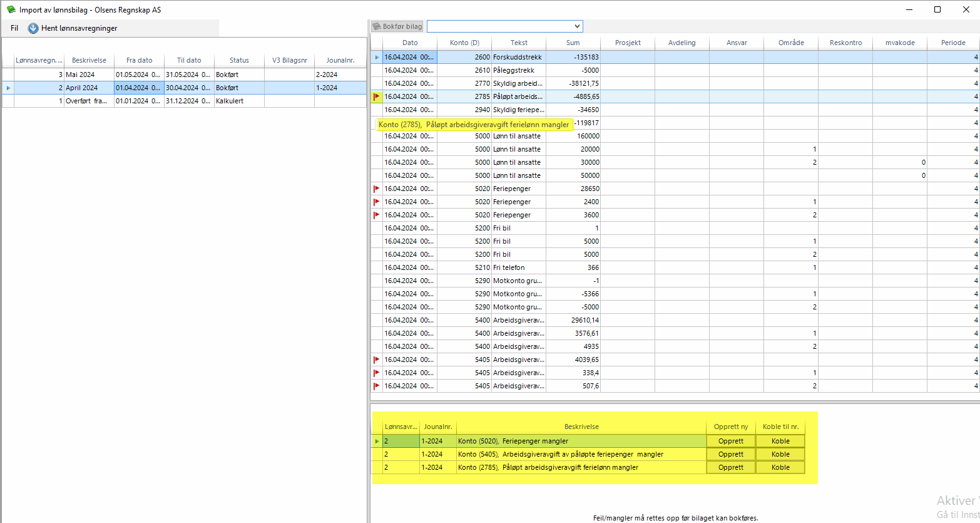Click Opprett for Konto 2785 row
The width and height of the screenshot is (980, 523).
(731, 467)
